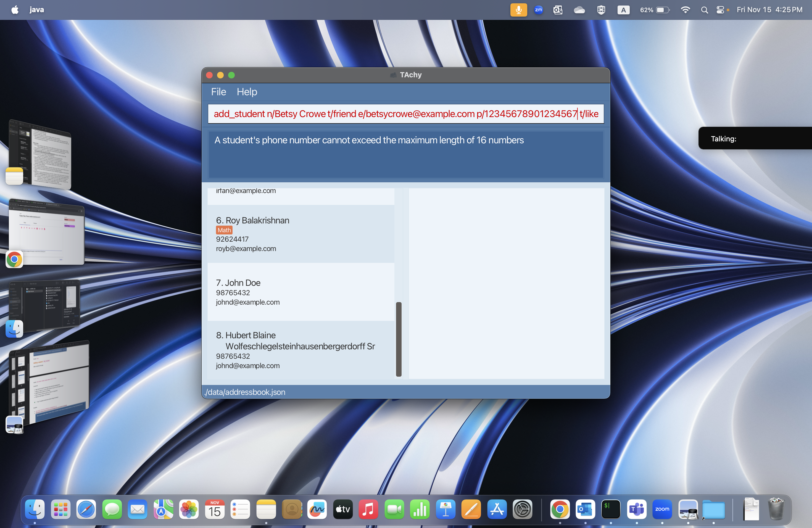
Task: Open System Settings from the Dock
Action: 523,509
